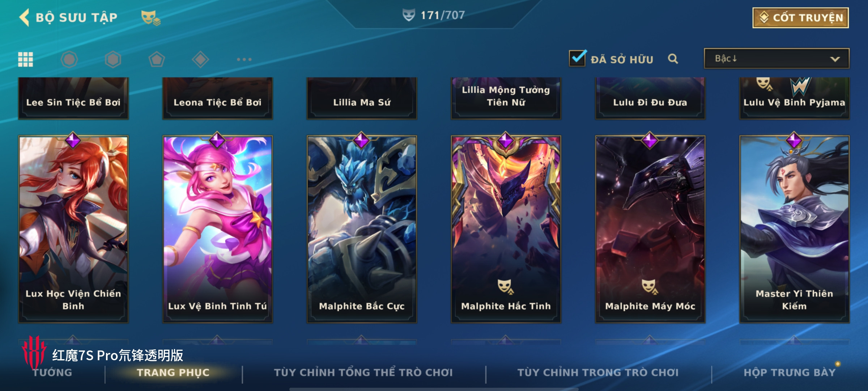
Task: Open the skin shop mask-and-coins icon
Action: pos(150,17)
